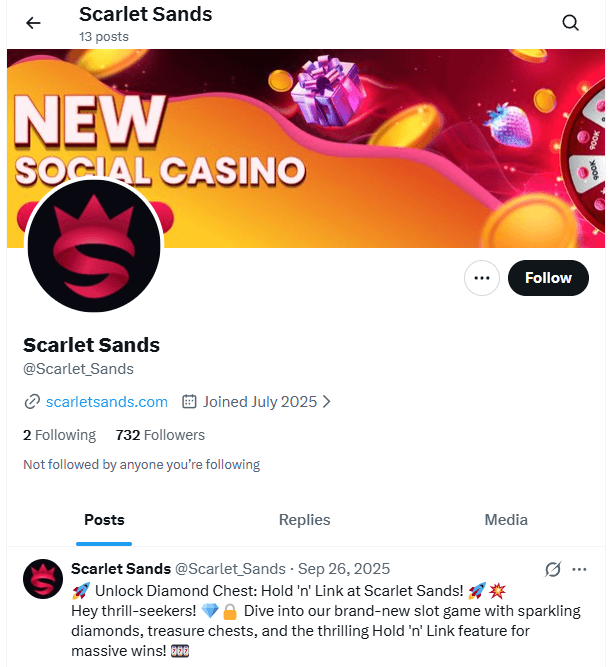Viewport: 610px width, 667px height.
Task: Visit the scarletsands.com website link
Action: [x=106, y=402]
